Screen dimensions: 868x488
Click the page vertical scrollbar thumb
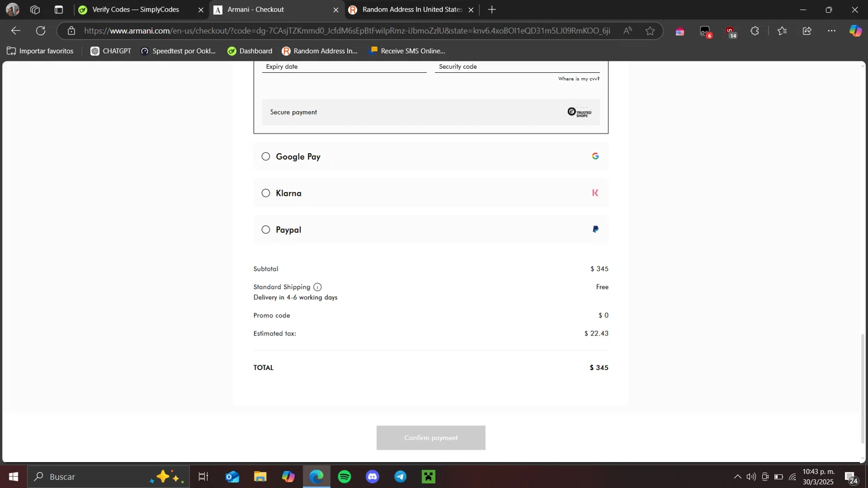pos(863,389)
